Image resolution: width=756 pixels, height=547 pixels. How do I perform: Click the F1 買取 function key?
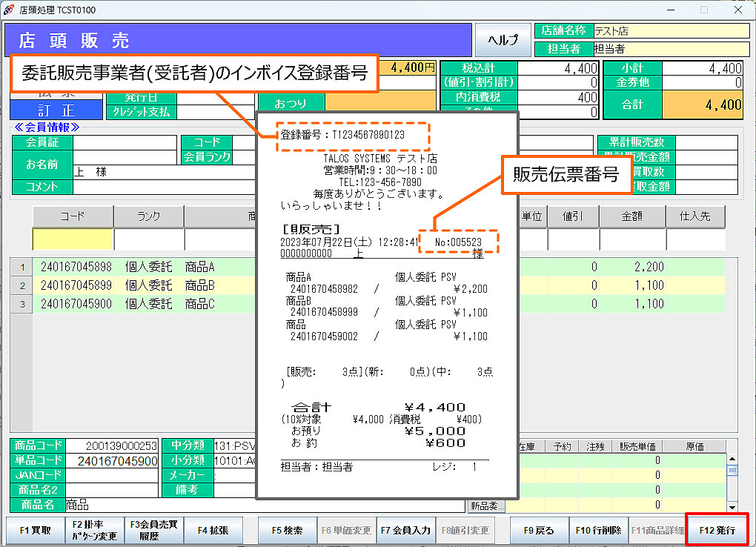tap(35, 531)
